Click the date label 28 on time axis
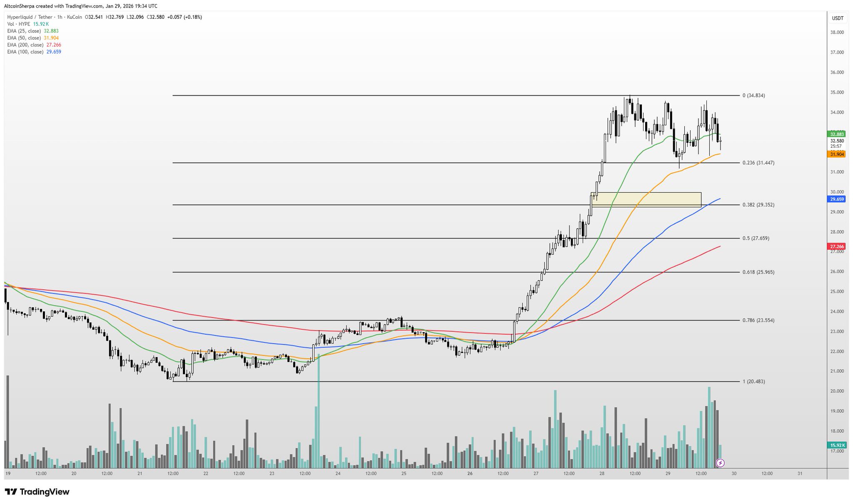The height and width of the screenshot is (504, 853). tap(602, 474)
